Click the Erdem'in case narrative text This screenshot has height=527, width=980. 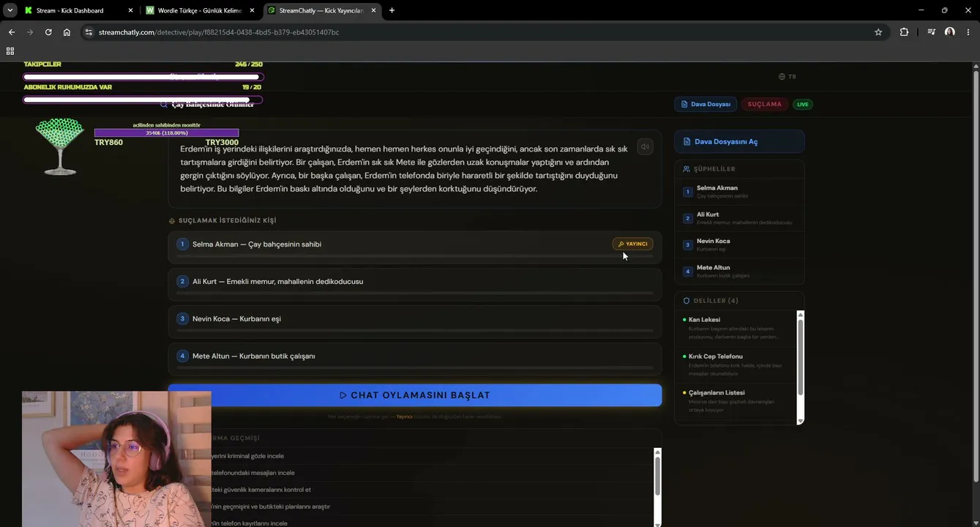pos(404,168)
